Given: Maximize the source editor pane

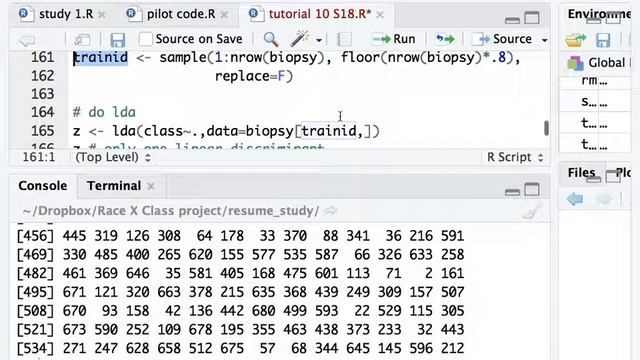Looking at the screenshot, I should pos(532,18).
